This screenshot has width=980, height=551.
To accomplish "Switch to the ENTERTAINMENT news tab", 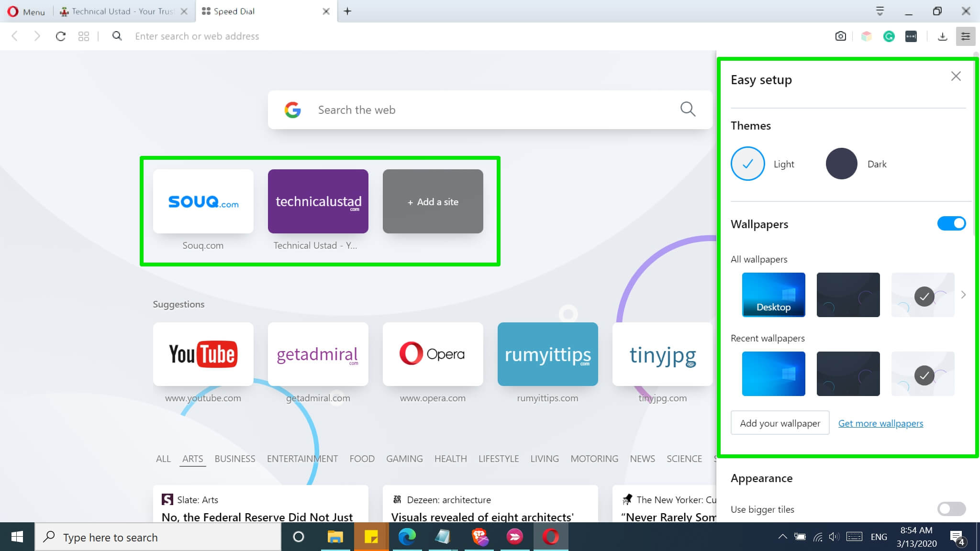I will tap(302, 458).
